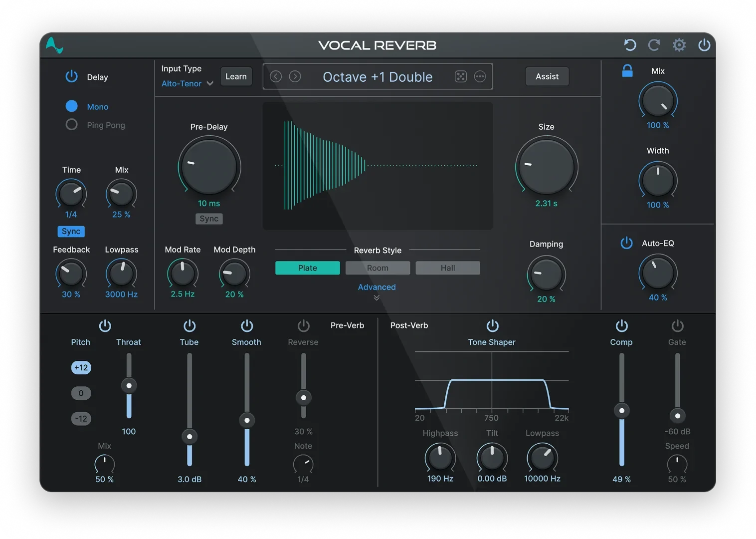Click the Throat slider handle
The width and height of the screenshot is (756, 539).
(x=129, y=385)
